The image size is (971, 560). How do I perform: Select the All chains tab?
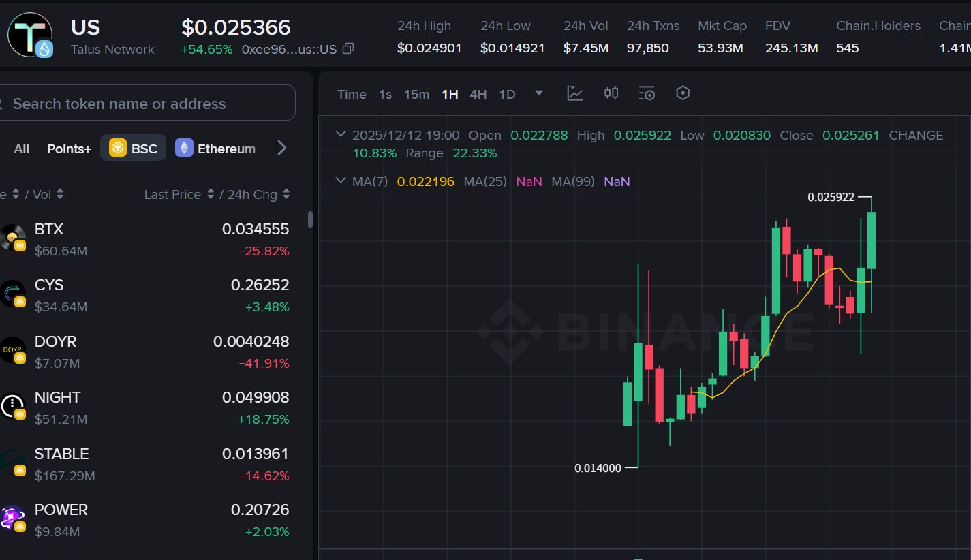21,149
